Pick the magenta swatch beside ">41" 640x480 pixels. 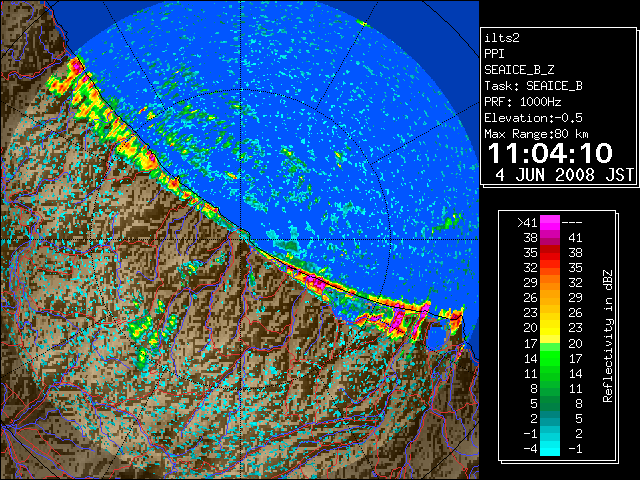(550, 223)
